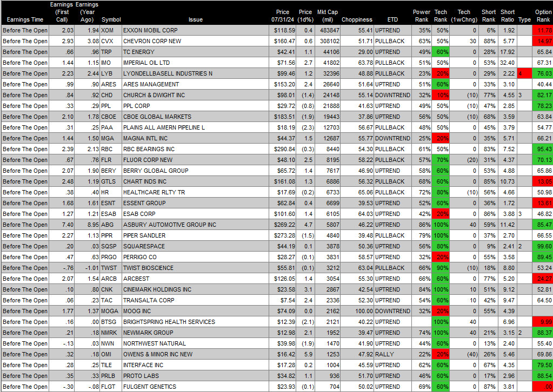Viewport: 553px width, 392px height.
Task: Click Owens & Minor's RALLY ETD cell
Action: click(x=392, y=354)
